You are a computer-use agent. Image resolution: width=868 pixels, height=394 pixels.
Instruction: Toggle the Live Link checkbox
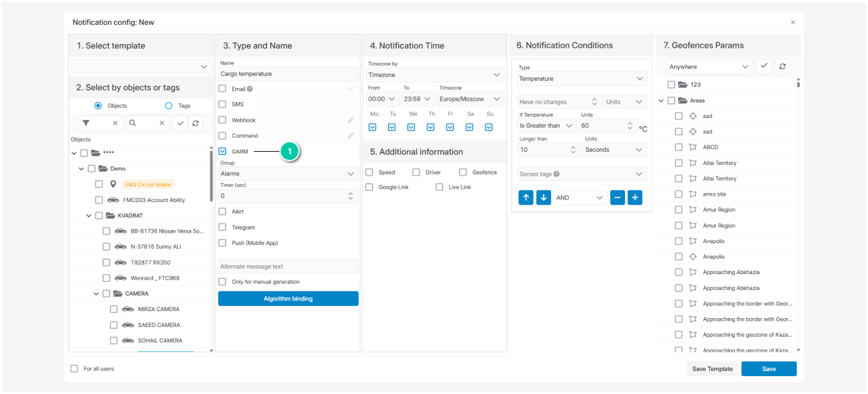pyautogui.click(x=439, y=187)
